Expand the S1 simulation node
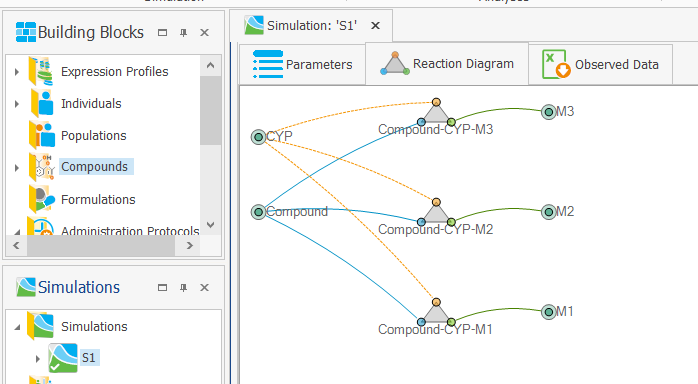The image size is (698, 384). pyautogui.click(x=38, y=358)
